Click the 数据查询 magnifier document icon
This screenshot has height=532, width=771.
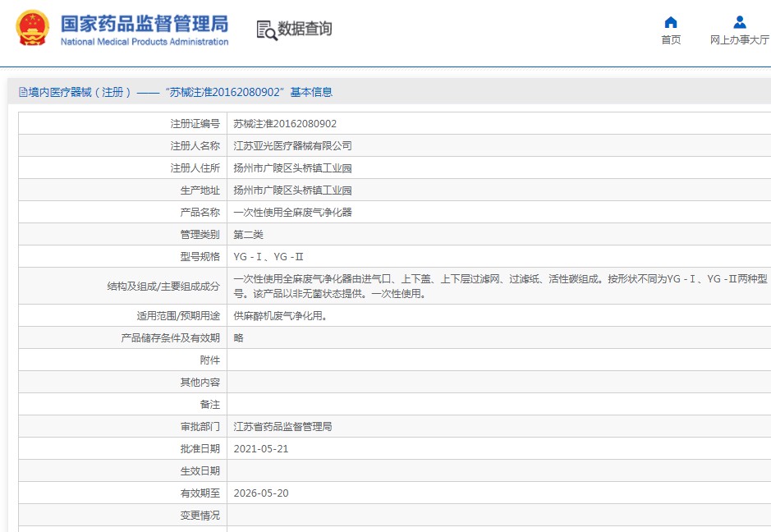pyautogui.click(x=267, y=30)
